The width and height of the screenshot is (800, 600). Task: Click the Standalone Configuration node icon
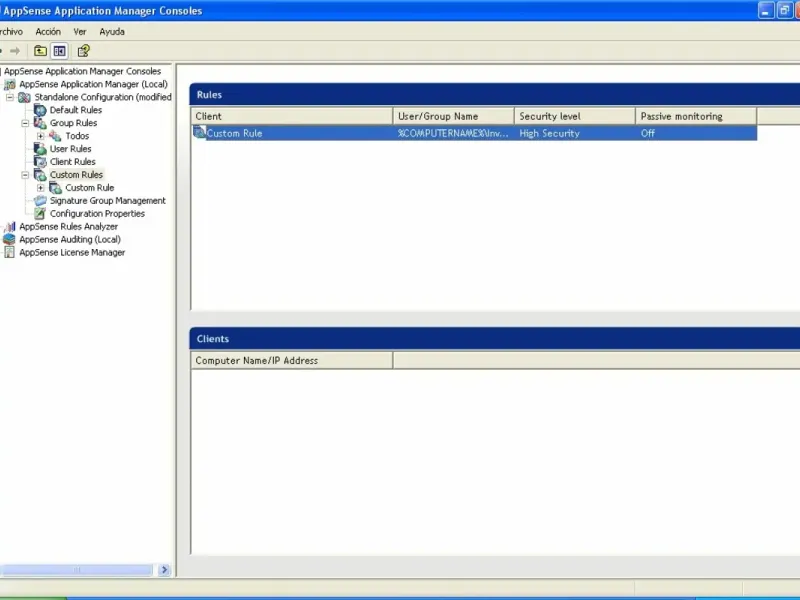coord(24,97)
